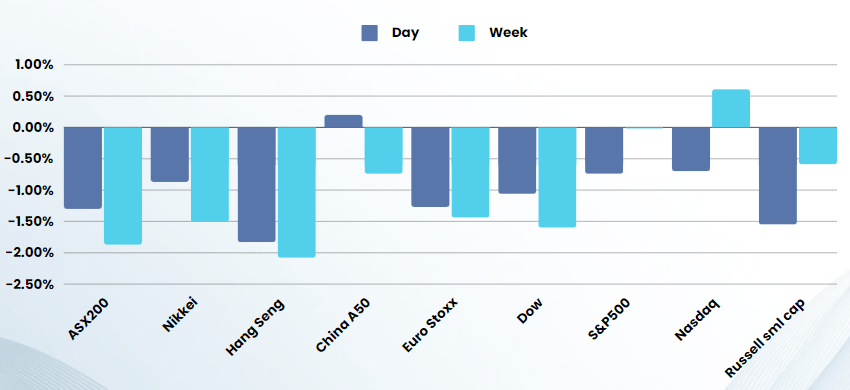This screenshot has height=390, width=850.
Task: Click the Nasdaq axis label
Action: click(x=697, y=319)
